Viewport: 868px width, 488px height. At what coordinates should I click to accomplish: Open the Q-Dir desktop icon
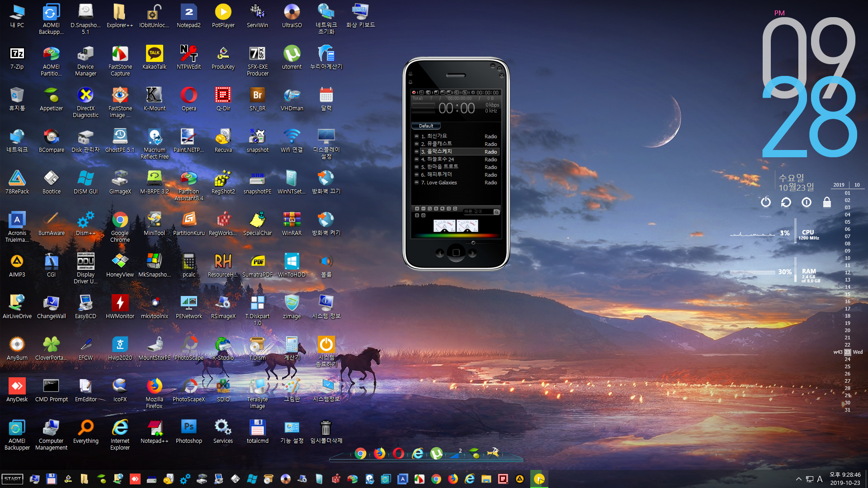223,99
